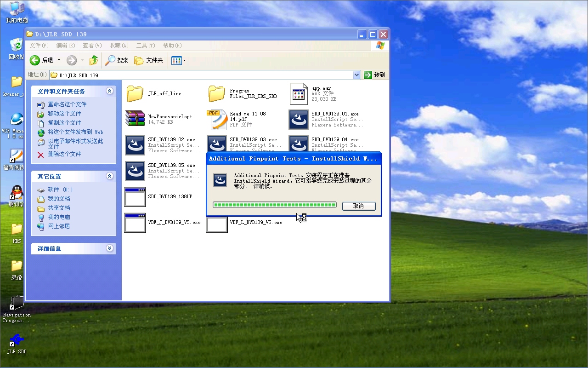Viewport: 588px width, 368px height.
Task: Click 以电子邮件形式发送此文件 link
Action: (x=75, y=144)
